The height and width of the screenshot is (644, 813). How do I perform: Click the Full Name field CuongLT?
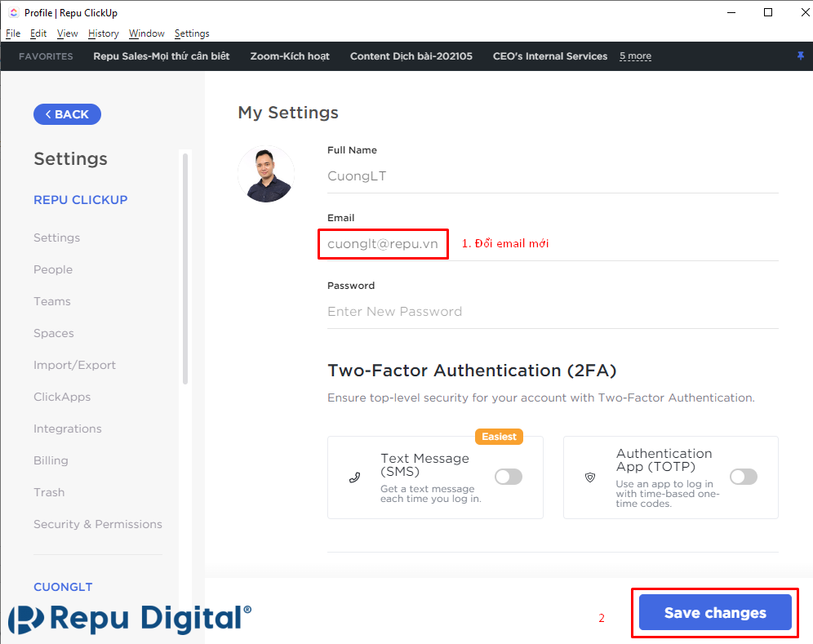(x=553, y=176)
